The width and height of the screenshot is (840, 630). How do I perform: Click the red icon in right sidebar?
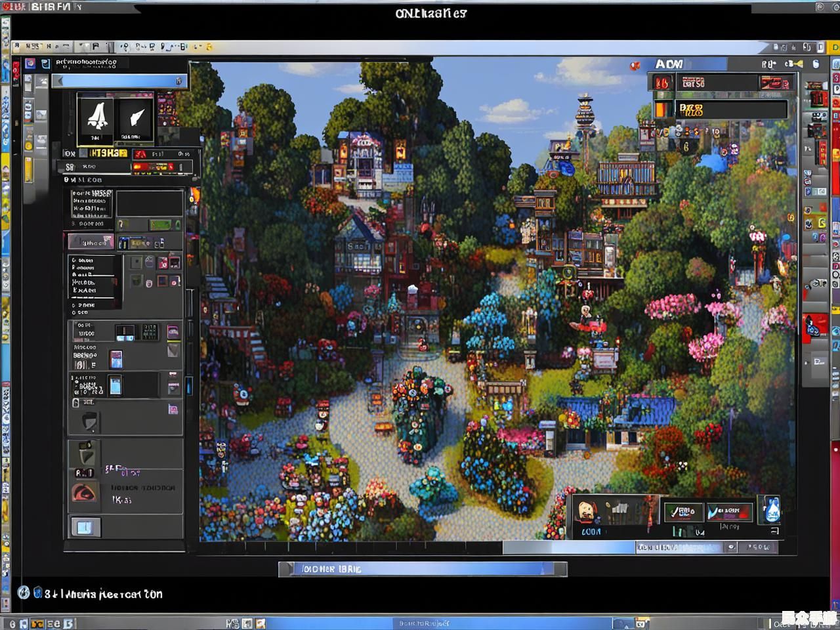coord(812,326)
